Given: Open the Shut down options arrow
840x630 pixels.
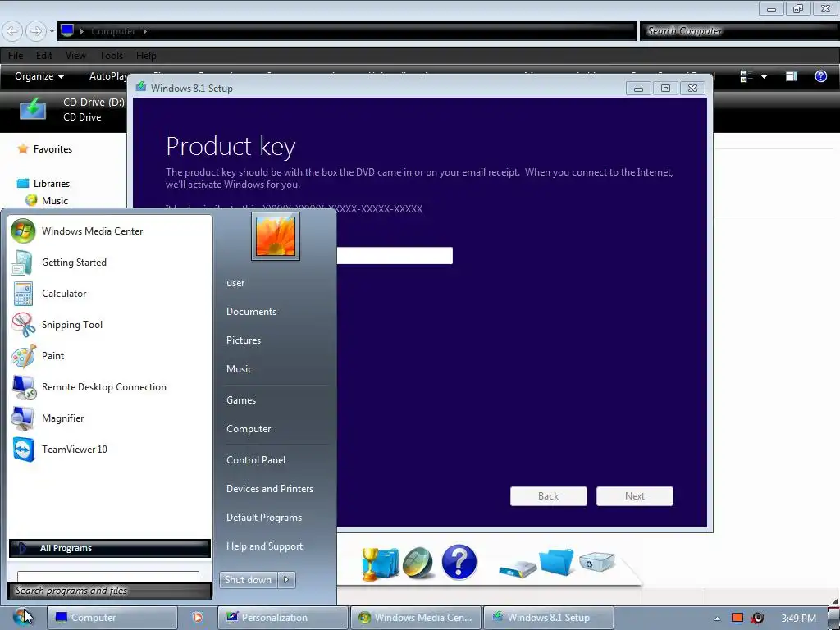Looking at the screenshot, I should [x=286, y=580].
